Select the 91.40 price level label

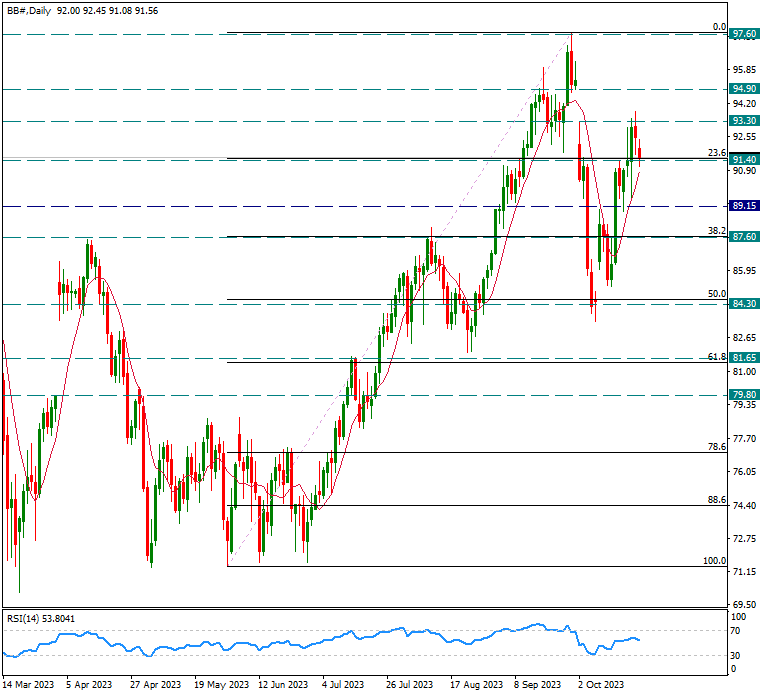point(744,159)
